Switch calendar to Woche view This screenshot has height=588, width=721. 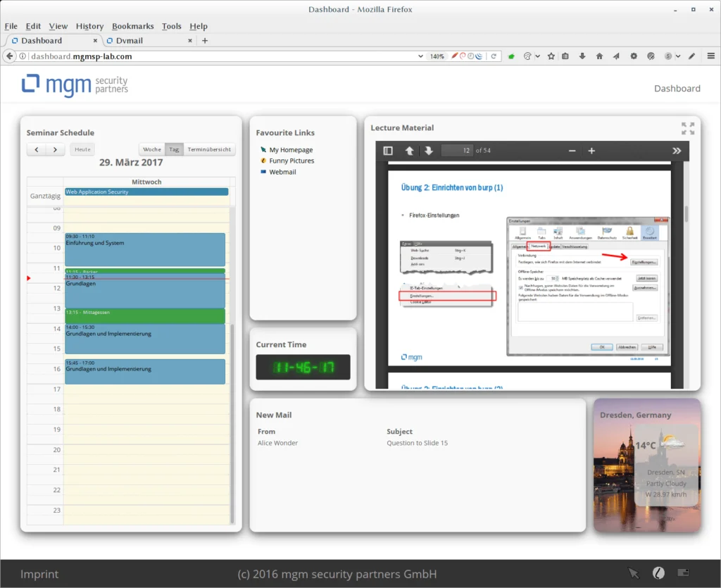click(x=151, y=149)
